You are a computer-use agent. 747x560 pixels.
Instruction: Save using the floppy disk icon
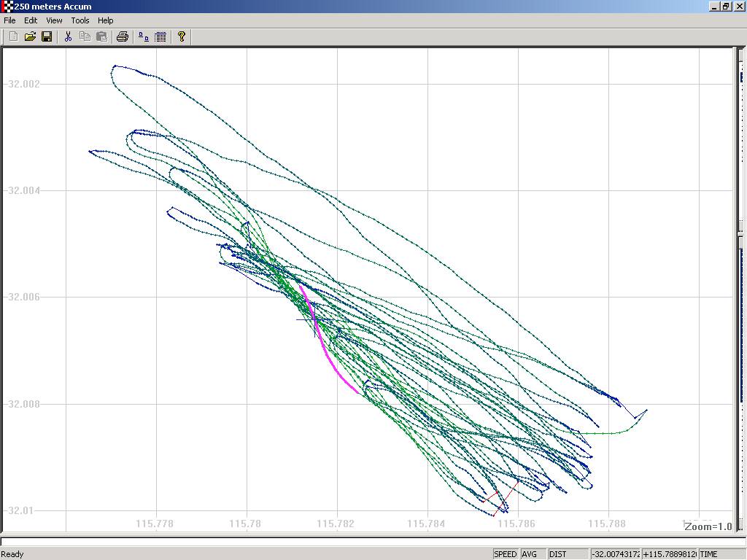click(x=46, y=36)
